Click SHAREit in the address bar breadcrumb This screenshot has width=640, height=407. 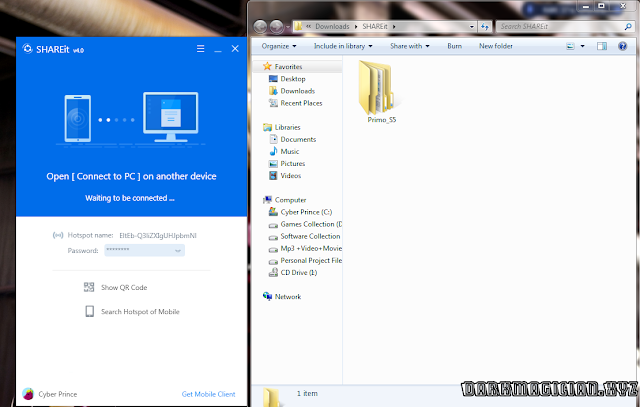[x=375, y=27]
